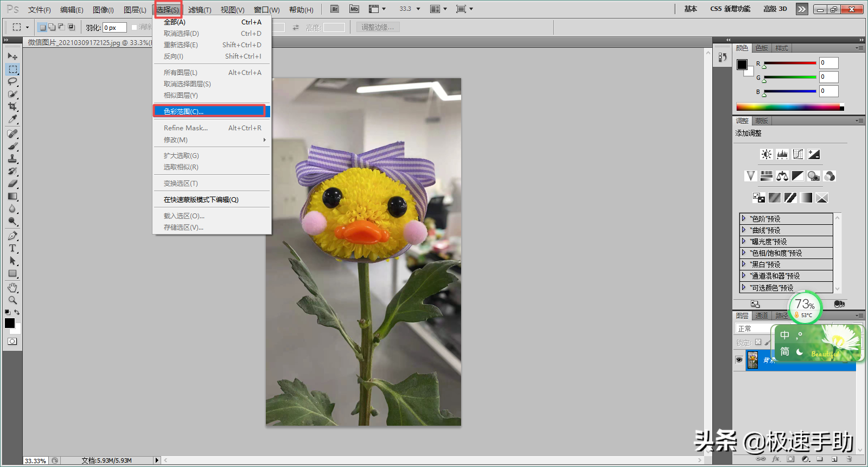Toggle visibility eye of the 背景 layer
Viewport: 868px width, 467px height.
point(739,360)
